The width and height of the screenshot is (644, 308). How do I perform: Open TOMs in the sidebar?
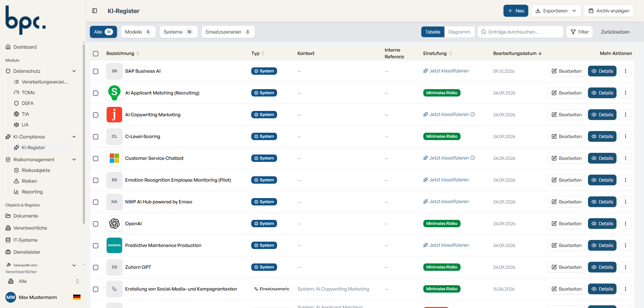[x=28, y=93]
